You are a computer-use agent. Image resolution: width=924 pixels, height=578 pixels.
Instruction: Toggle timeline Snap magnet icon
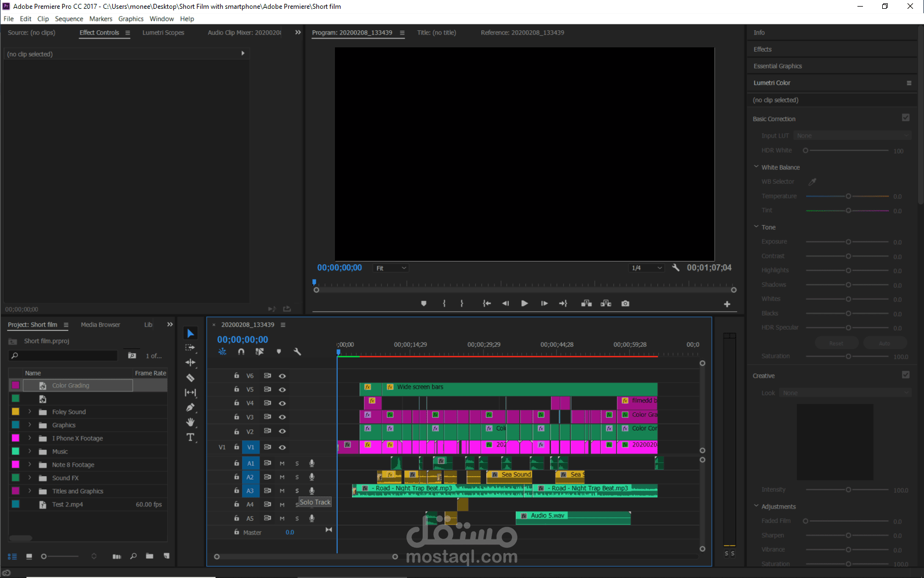[x=241, y=352]
